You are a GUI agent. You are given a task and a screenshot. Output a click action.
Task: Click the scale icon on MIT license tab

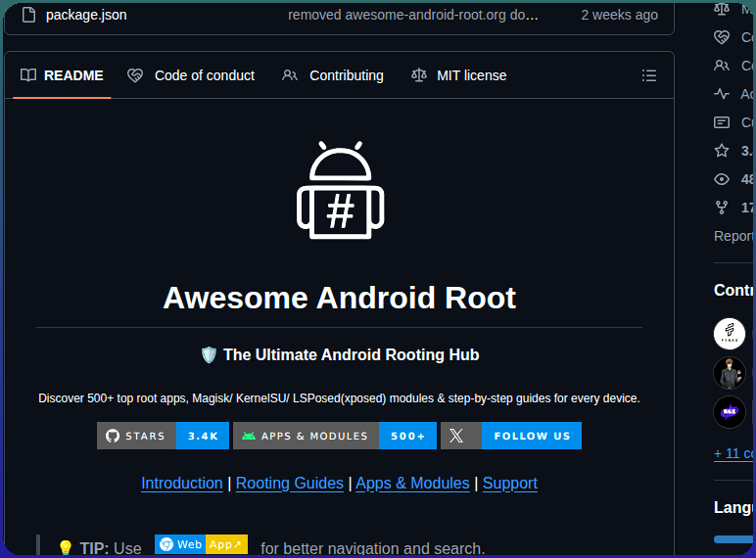tap(419, 75)
